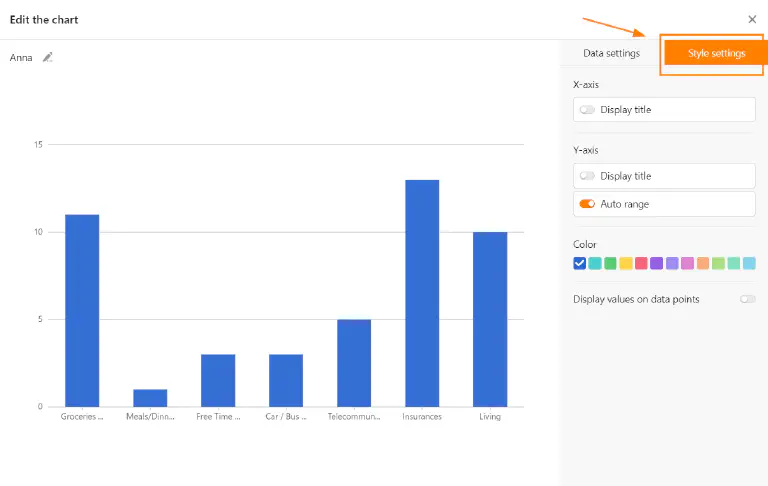Toggle Display values on data points

pyautogui.click(x=747, y=299)
